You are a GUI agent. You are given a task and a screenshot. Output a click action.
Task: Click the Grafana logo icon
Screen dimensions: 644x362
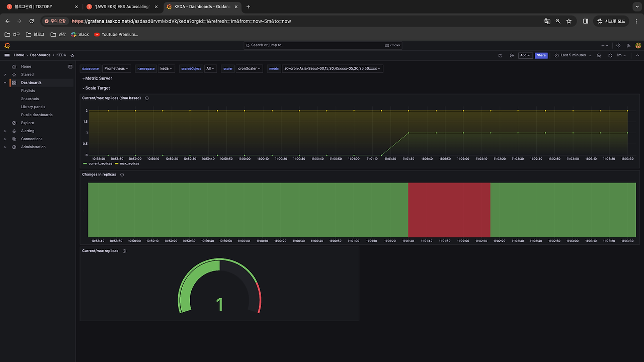coord(7,45)
